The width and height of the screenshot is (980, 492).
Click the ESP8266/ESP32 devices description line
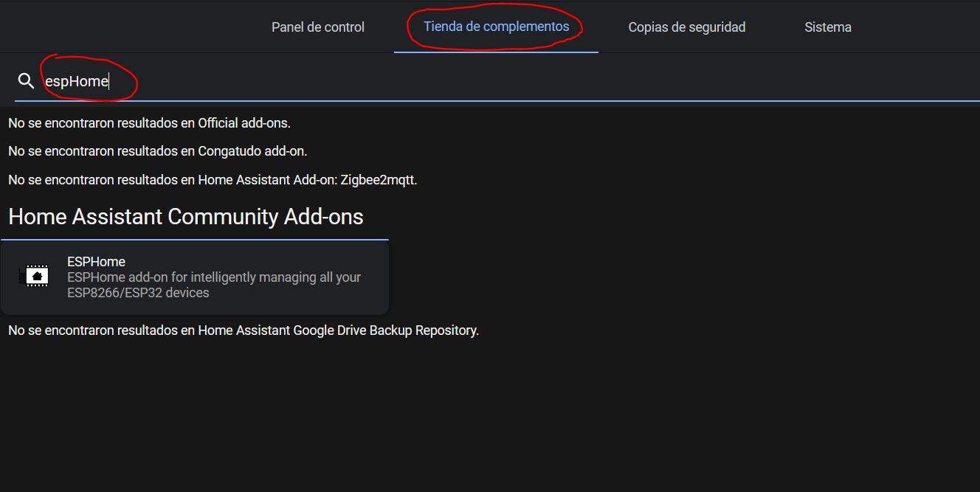[x=138, y=293]
